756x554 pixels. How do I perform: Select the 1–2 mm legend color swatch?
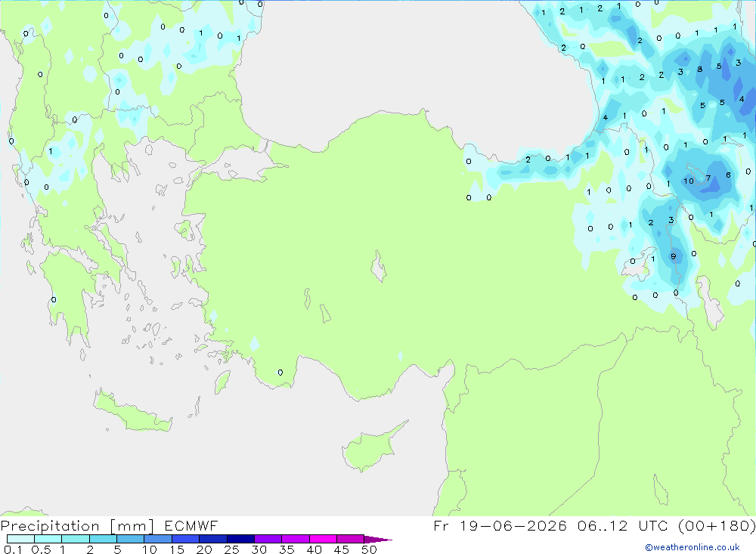(76, 539)
